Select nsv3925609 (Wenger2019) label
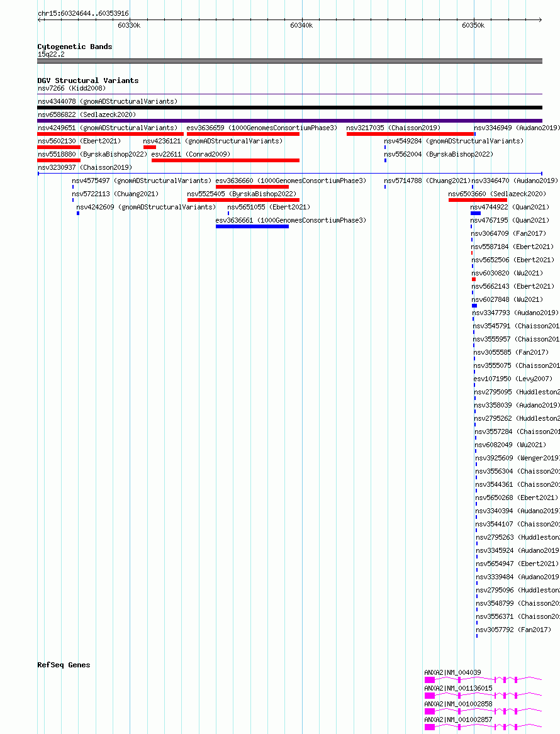This screenshot has width=560, height=734. coord(517,458)
